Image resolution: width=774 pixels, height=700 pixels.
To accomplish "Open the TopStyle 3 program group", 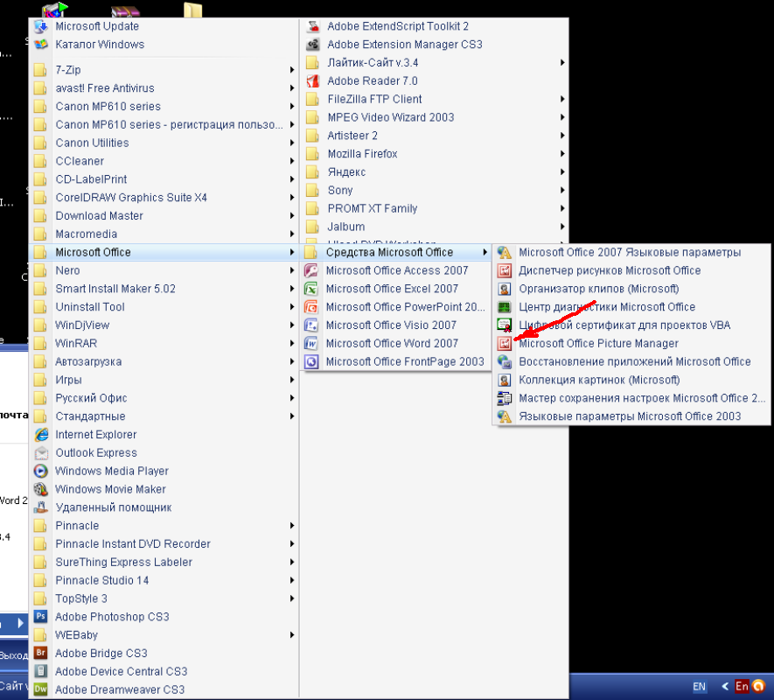I will 164,598.
